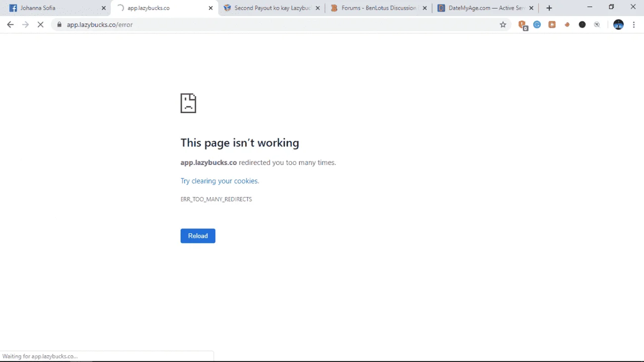The width and height of the screenshot is (644, 362).
Task: Open a new browser tab
Action: pos(549,8)
